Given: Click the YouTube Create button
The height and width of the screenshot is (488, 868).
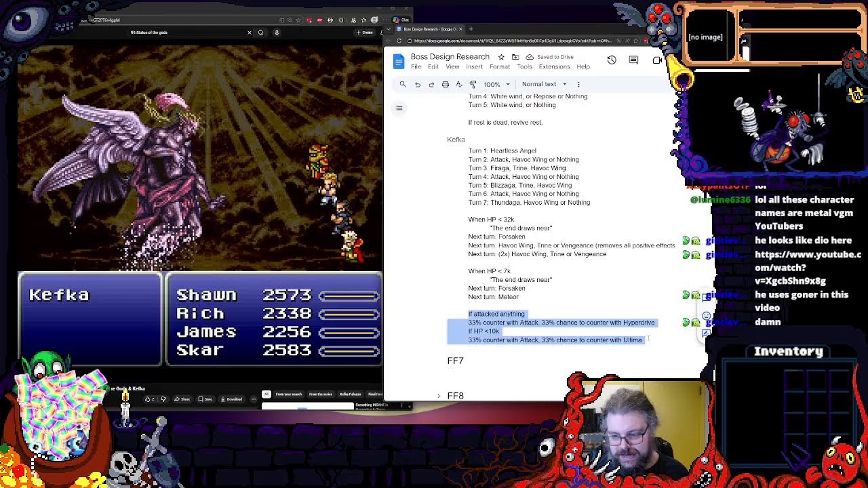Looking at the screenshot, I should tap(365, 33).
